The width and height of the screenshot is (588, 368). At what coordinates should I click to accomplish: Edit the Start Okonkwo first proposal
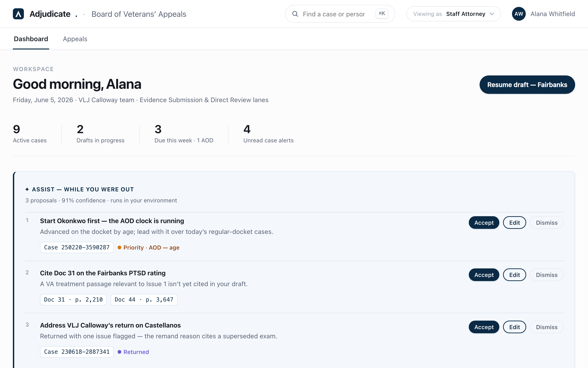point(514,222)
